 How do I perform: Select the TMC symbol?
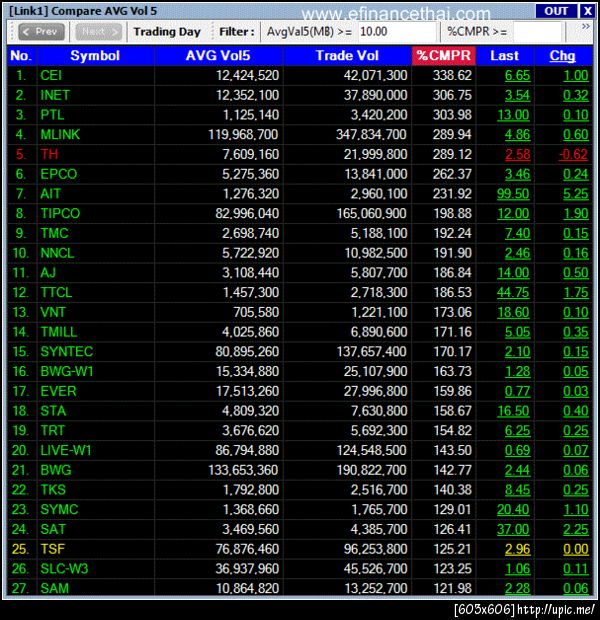tap(54, 233)
